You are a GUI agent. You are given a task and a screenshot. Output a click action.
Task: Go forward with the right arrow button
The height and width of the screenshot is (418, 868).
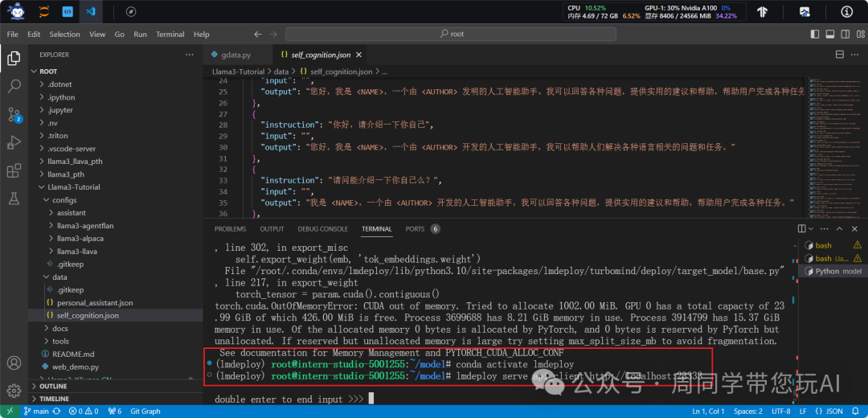(273, 35)
